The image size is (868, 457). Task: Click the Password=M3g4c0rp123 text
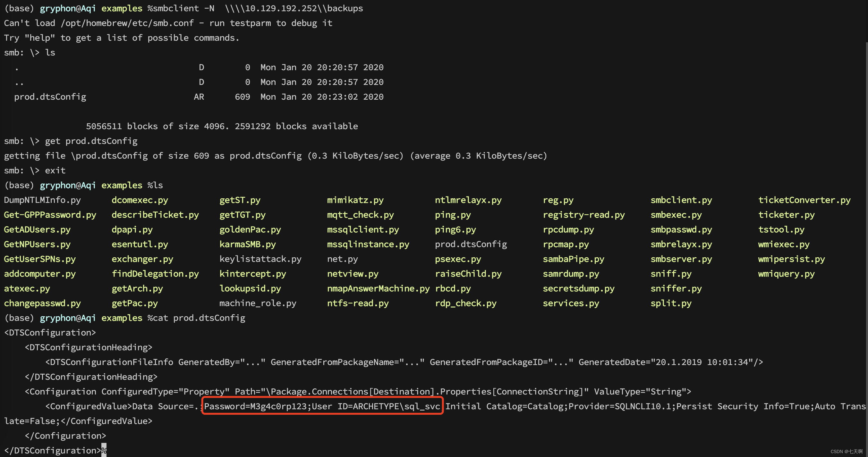tap(255, 406)
